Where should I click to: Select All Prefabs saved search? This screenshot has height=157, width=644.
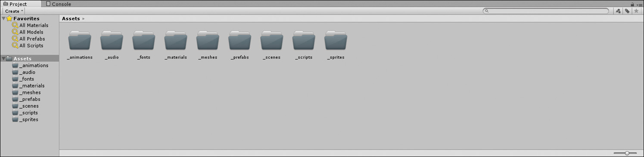(28, 39)
